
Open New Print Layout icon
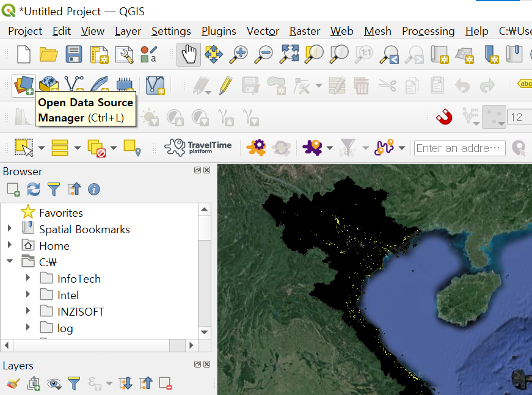[99, 54]
